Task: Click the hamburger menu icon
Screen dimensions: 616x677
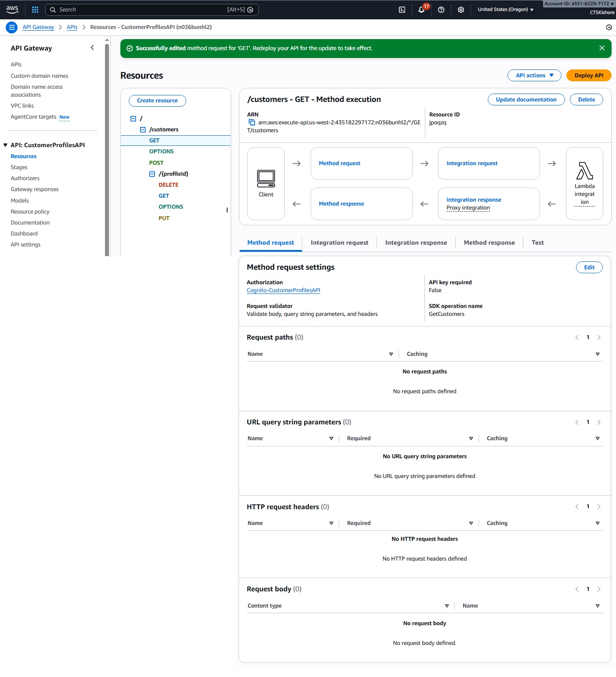Action: 12,27
